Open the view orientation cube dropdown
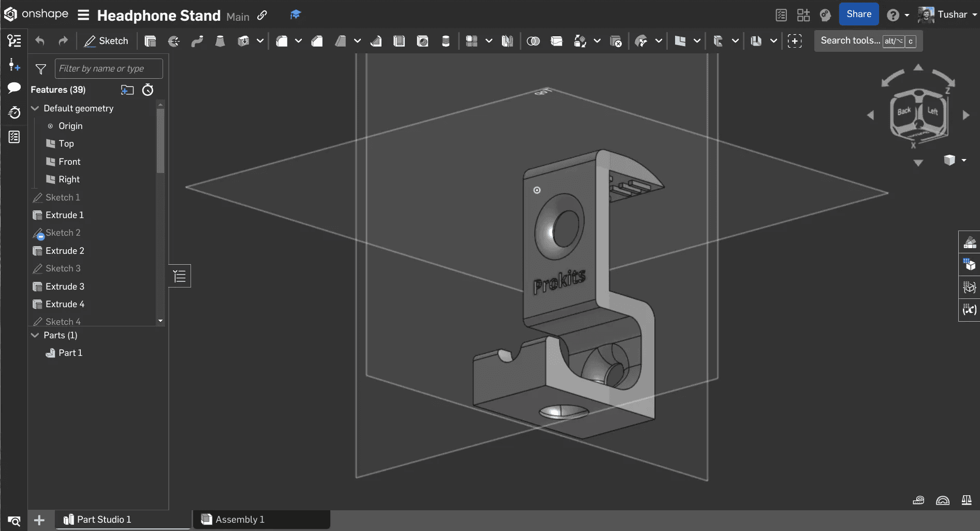The height and width of the screenshot is (531, 980). pyautogui.click(x=964, y=161)
